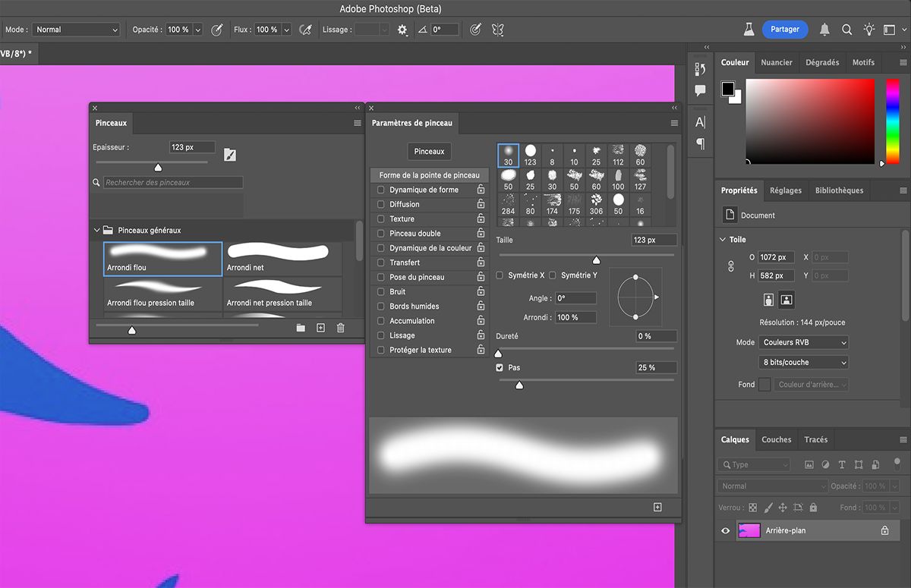911x588 pixels.
Task: Click the symmetry butterfly icon in options bar
Action: [498, 30]
